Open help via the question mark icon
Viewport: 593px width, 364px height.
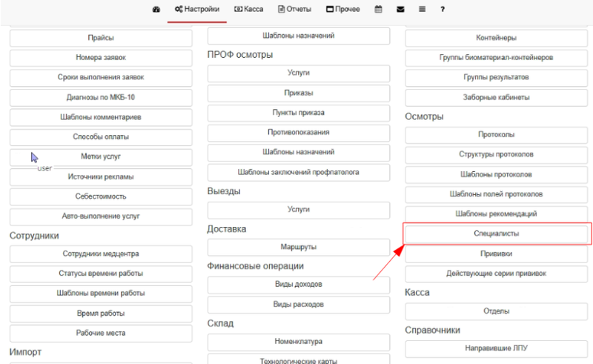443,10
